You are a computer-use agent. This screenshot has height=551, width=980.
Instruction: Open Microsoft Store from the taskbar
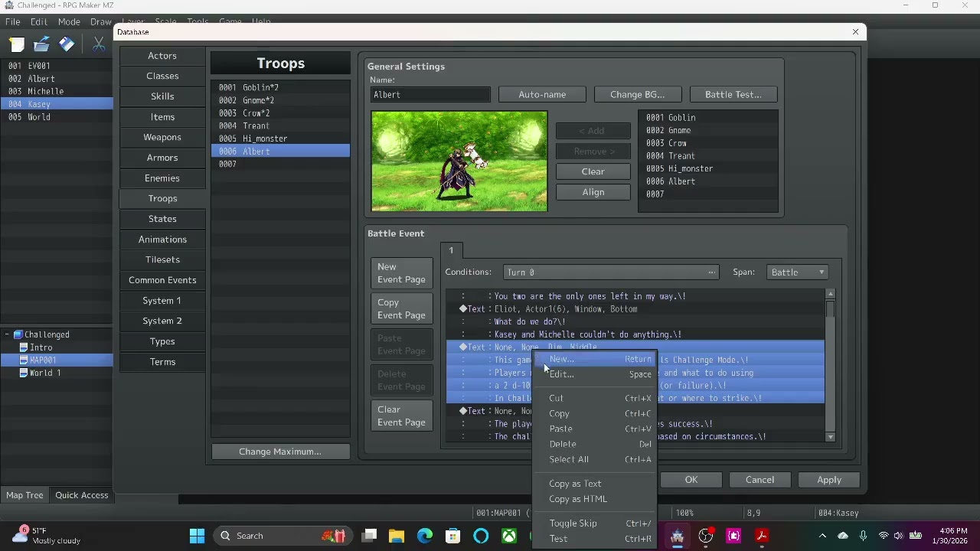tap(453, 536)
